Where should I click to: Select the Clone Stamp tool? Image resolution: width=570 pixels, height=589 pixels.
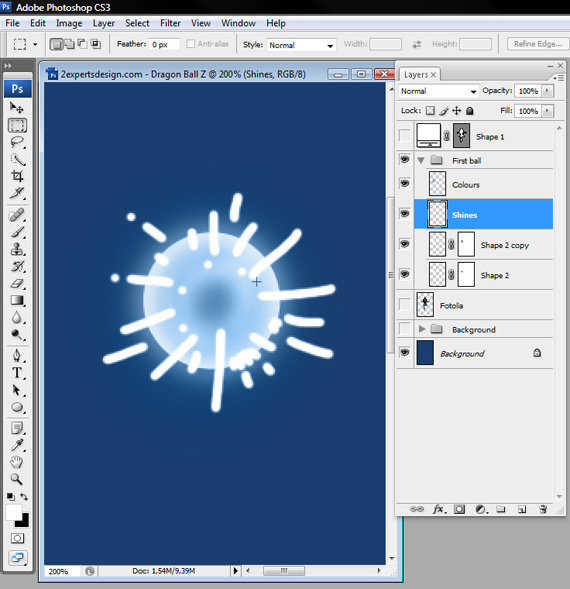(17, 249)
